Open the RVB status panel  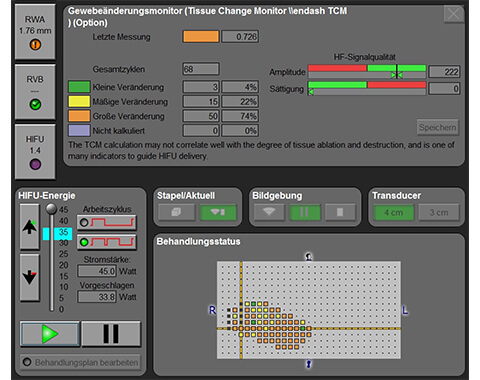click(x=35, y=92)
